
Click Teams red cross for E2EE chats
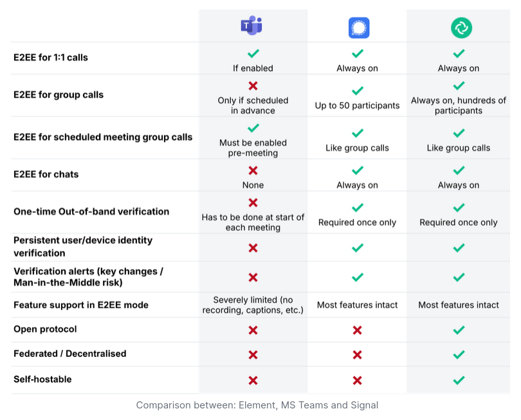(x=253, y=170)
